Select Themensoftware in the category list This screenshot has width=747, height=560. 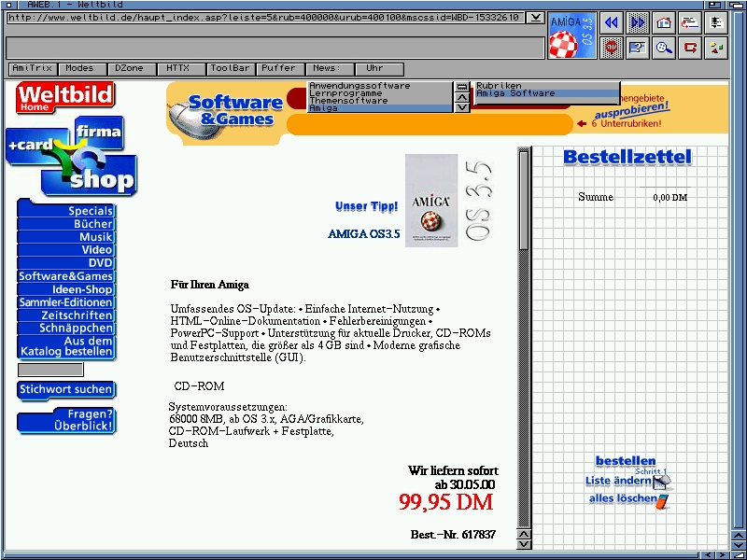pos(380,101)
